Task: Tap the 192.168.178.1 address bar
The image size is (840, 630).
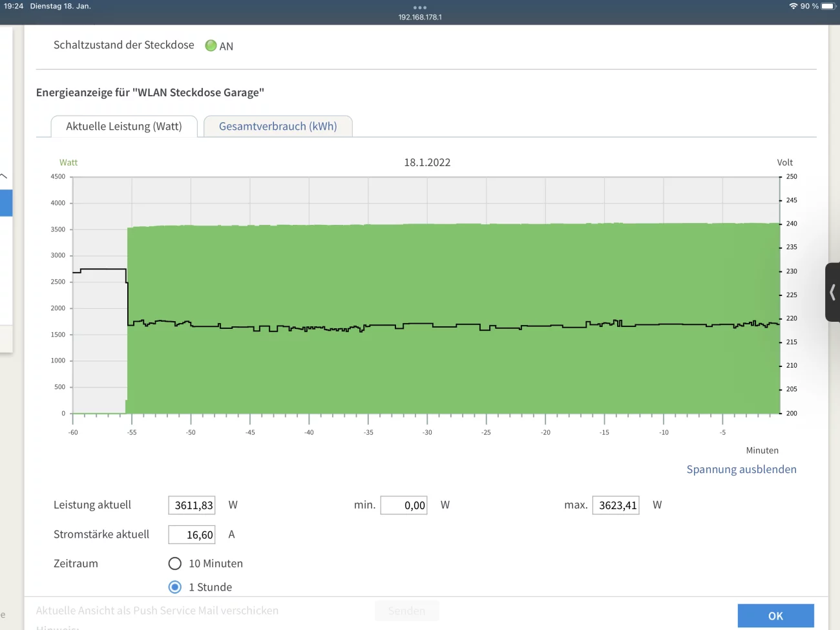Action: coord(420,17)
